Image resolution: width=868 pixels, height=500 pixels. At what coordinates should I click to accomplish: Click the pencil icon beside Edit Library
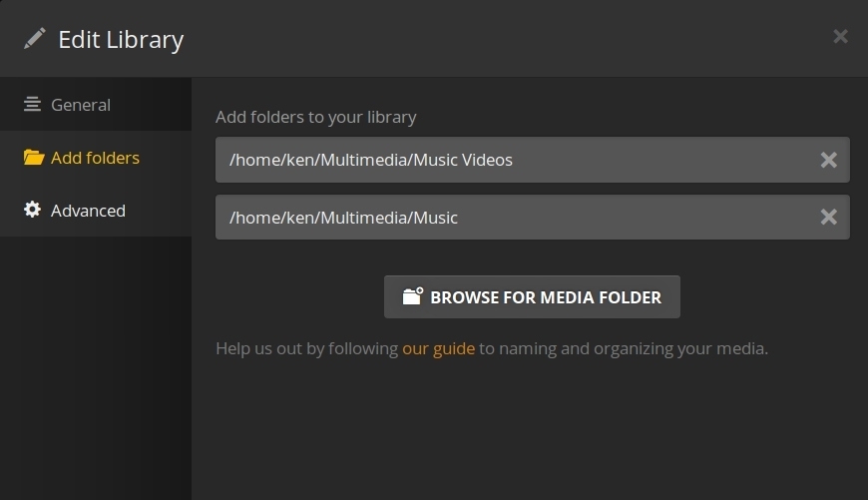pyautogui.click(x=35, y=39)
